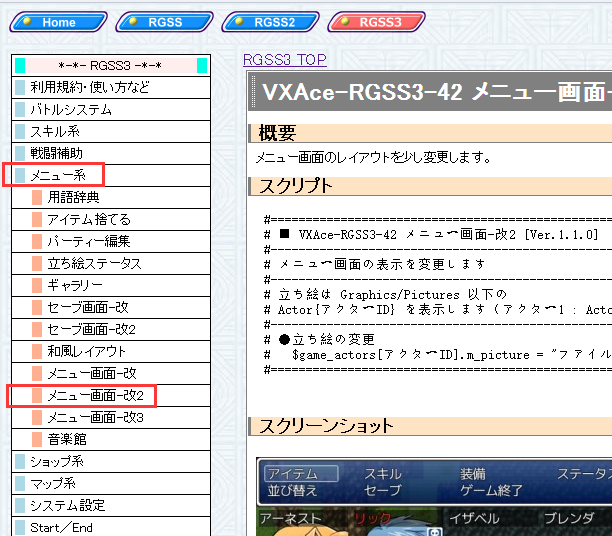The image size is (612, 536).
Task: Expand the システム設定 category
Action: coord(111,505)
